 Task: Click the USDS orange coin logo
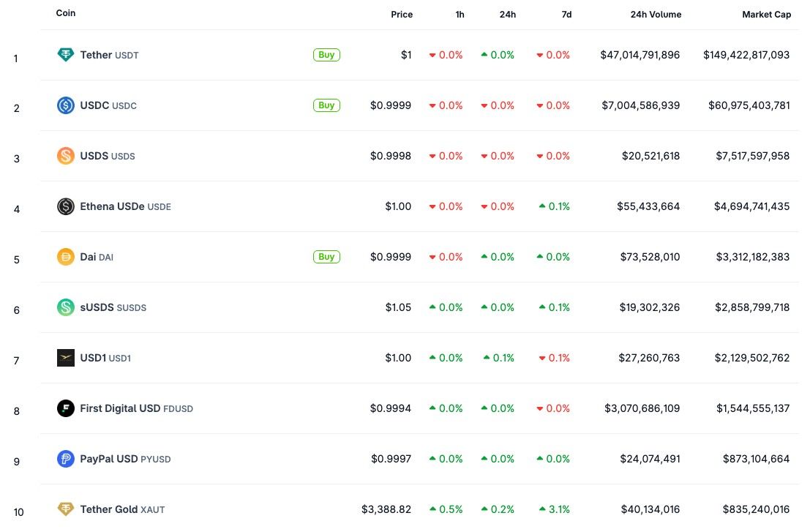[66, 156]
